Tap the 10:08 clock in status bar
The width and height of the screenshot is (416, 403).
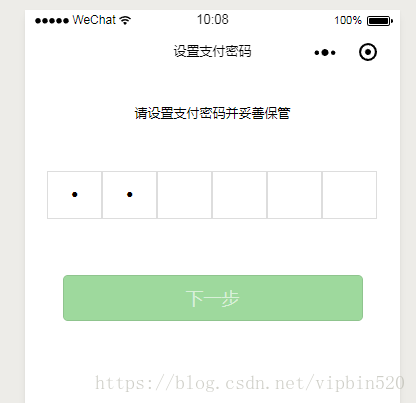click(x=213, y=19)
